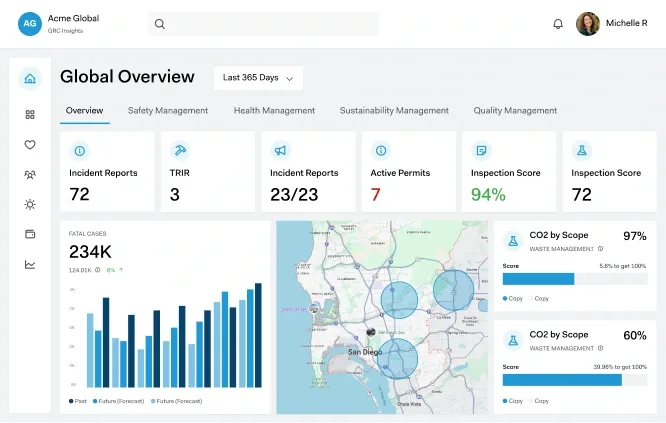Screen dimensions: 666x423
Task: Click info icon beside 124.01K value
Action: pos(97,270)
